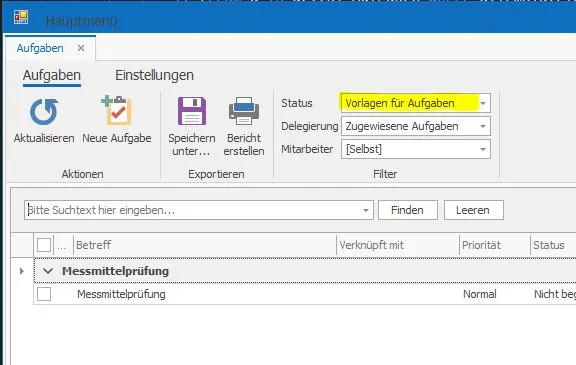Click into the Suchtext search field
The image size is (576, 365).
[192, 210]
